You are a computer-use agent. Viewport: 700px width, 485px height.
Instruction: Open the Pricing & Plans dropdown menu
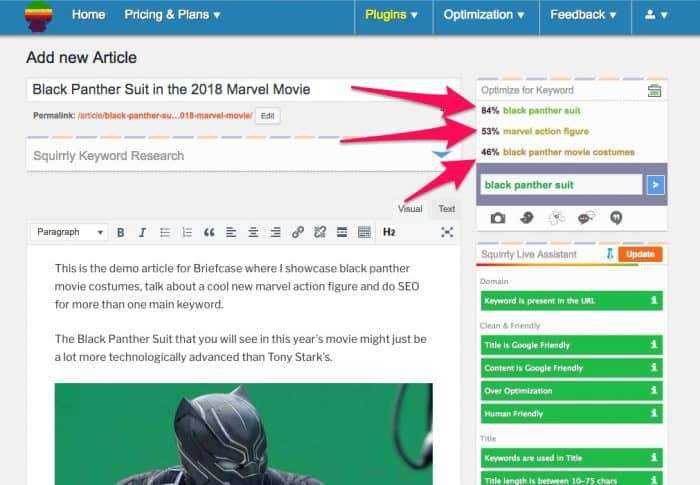(x=172, y=15)
